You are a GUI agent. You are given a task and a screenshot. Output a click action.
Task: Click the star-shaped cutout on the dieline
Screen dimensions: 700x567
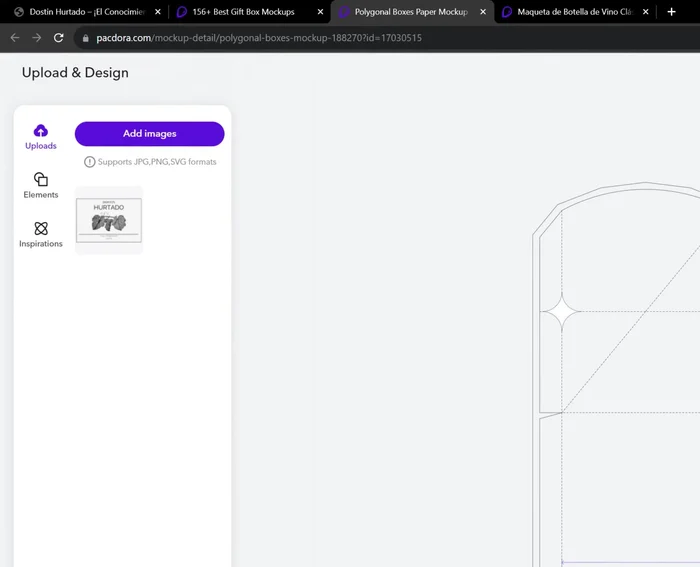[x=562, y=311]
